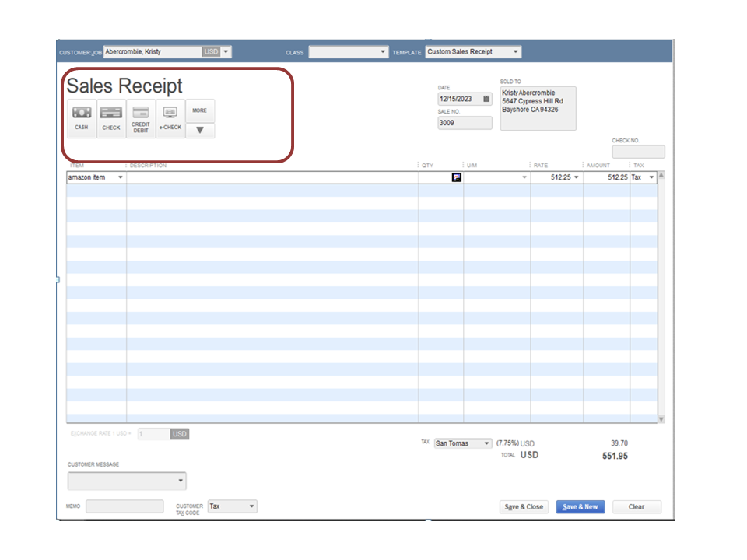Click the scroll down arrow of item table
Image resolution: width=747 pixels, height=560 pixels.
click(x=661, y=419)
